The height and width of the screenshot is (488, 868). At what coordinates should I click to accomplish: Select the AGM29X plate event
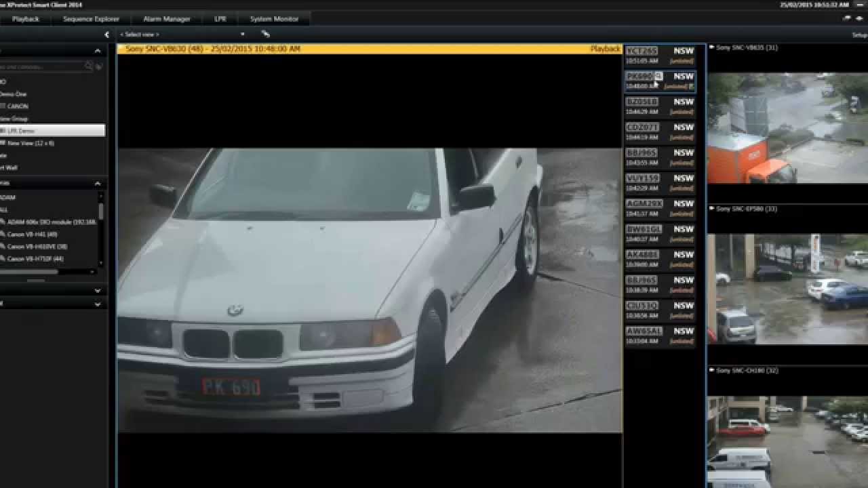660,208
